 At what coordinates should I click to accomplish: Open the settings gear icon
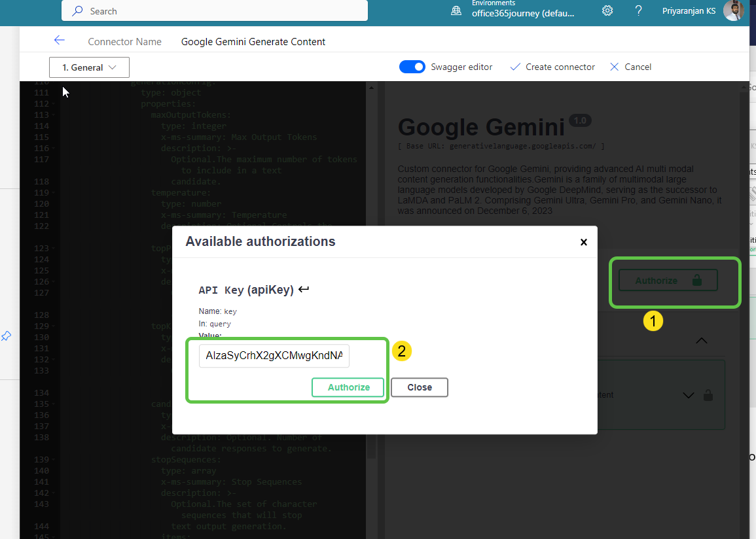(x=607, y=10)
